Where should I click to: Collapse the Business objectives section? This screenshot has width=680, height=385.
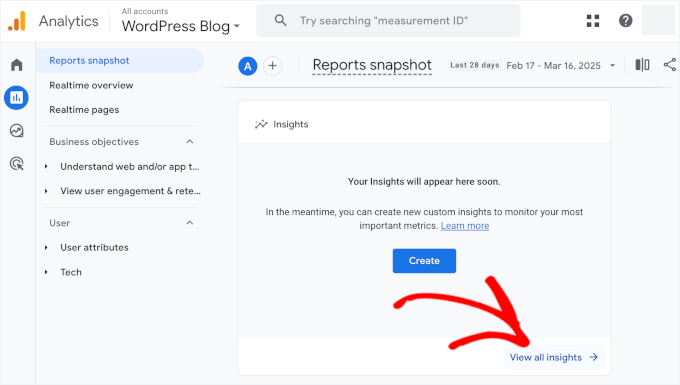190,142
